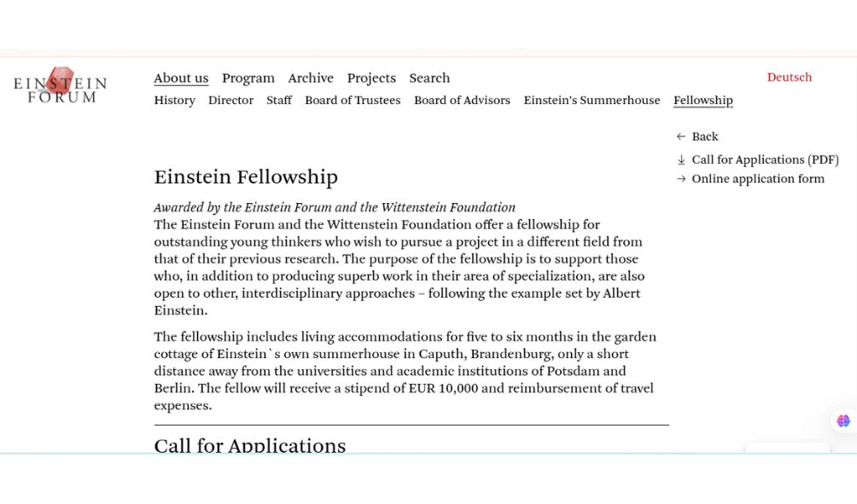Click the download arrow for Call for Applications
The height and width of the screenshot is (504, 857).
pyautogui.click(x=681, y=160)
